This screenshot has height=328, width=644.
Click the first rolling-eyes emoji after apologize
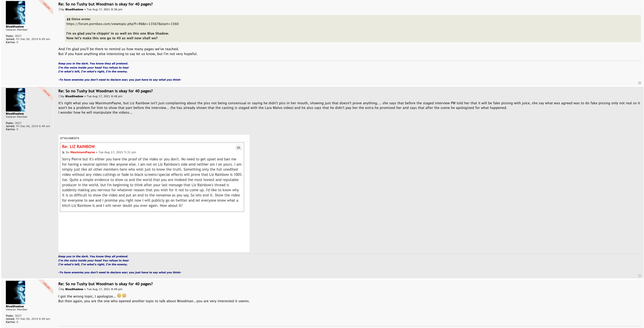point(119,295)
